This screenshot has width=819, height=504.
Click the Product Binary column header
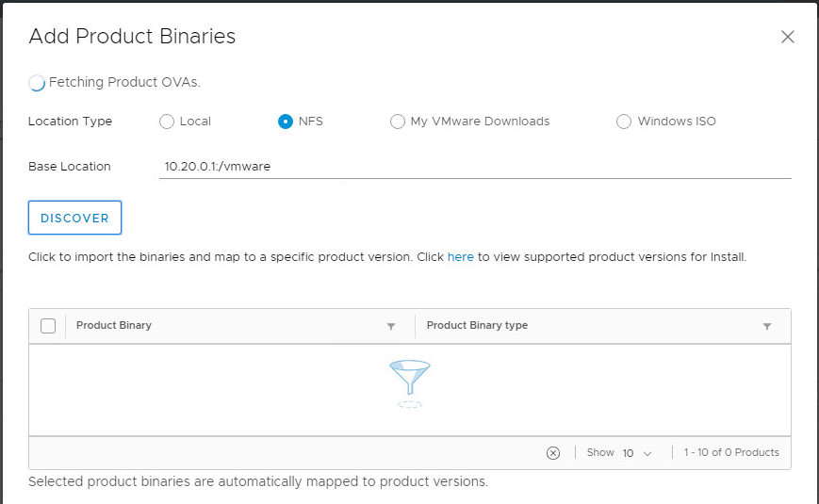point(114,326)
